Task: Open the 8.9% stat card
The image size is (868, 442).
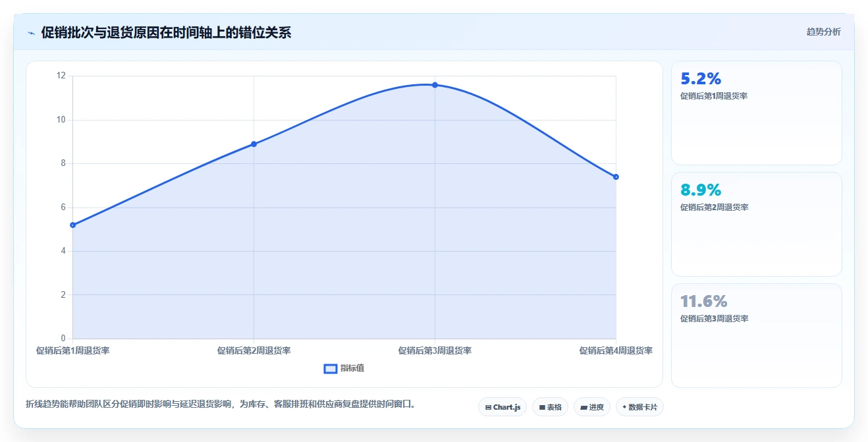Action: 756,224
